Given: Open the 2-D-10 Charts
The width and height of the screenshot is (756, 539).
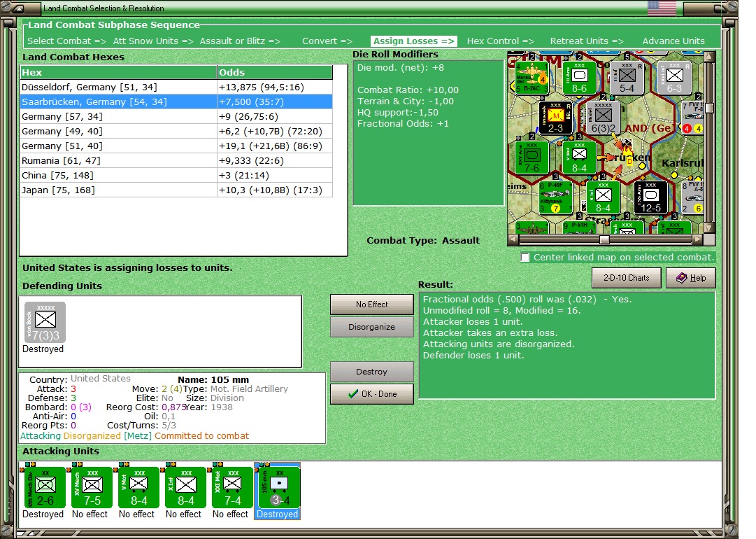Looking at the screenshot, I should pyautogui.click(x=627, y=278).
